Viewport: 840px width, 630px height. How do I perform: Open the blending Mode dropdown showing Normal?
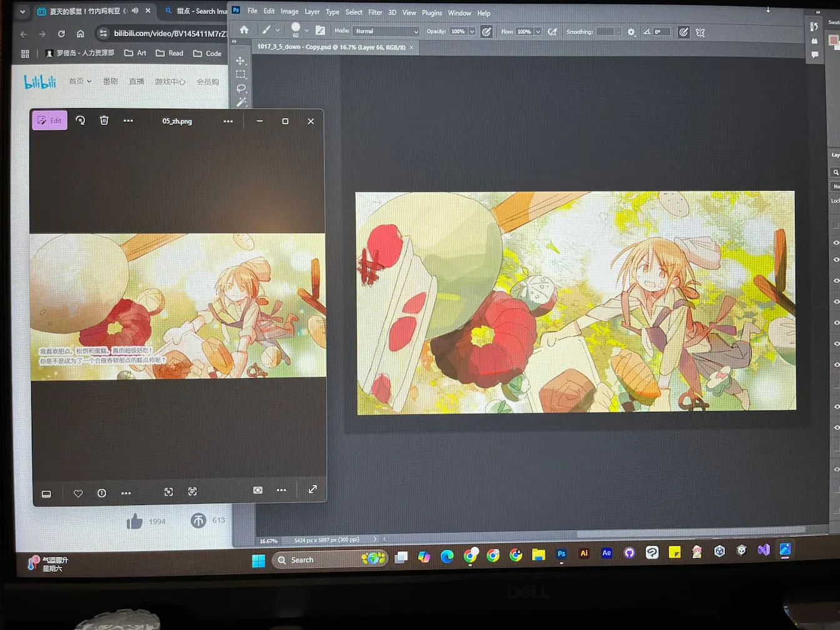386,31
